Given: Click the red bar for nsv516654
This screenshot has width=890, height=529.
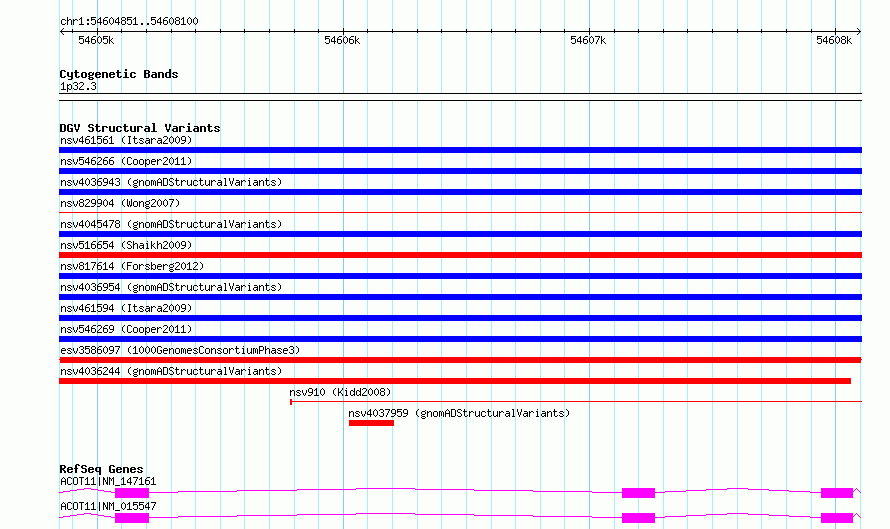Looking at the screenshot, I should (460, 255).
